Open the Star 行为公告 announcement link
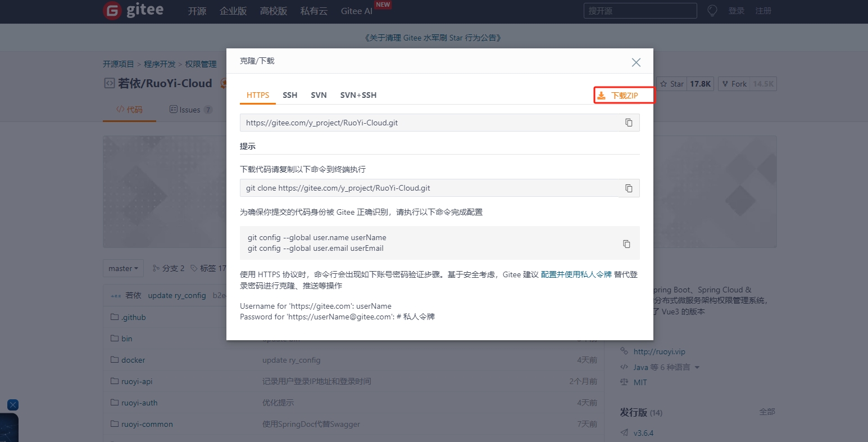This screenshot has width=868, height=442. click(433, 38)
